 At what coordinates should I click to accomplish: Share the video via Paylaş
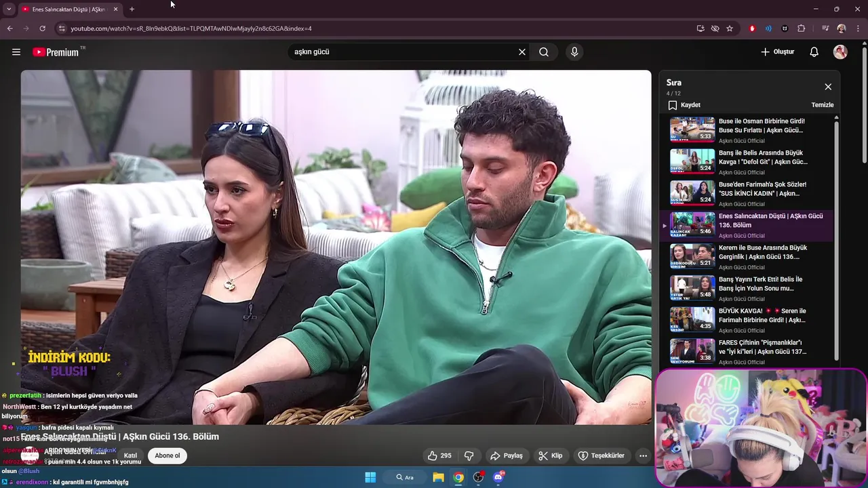(506, 455)
